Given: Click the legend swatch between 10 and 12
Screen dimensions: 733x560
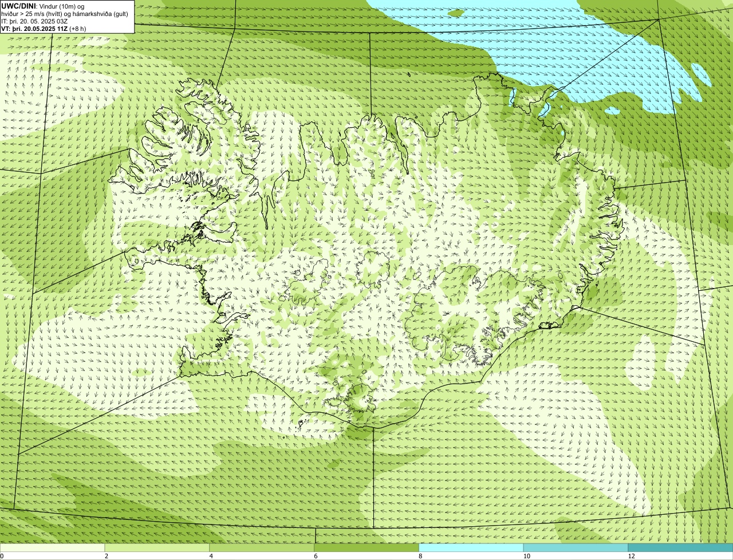Looking at the screenshot, I should click(576, 548).
